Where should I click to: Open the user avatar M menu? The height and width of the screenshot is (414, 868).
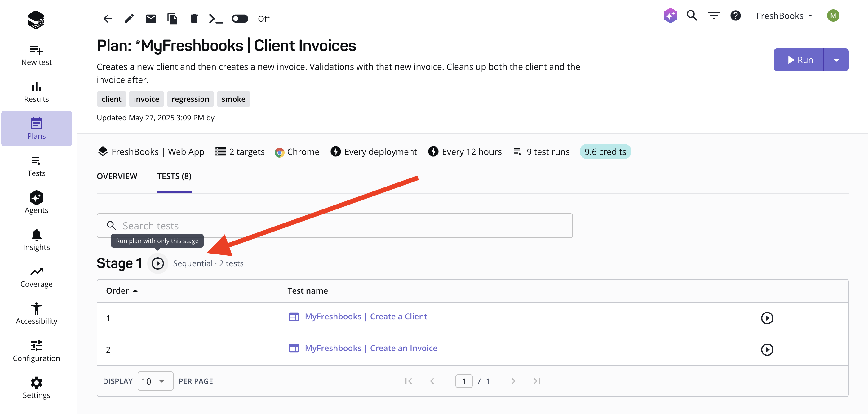pos(833,16)
